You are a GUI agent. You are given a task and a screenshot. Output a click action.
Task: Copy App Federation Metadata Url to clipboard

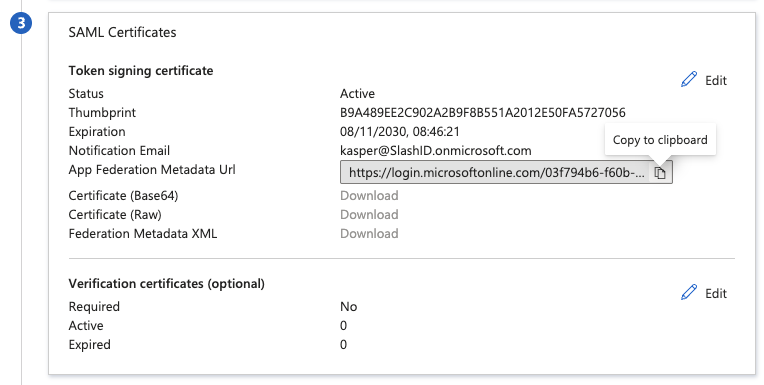click(x=660, y=173)
